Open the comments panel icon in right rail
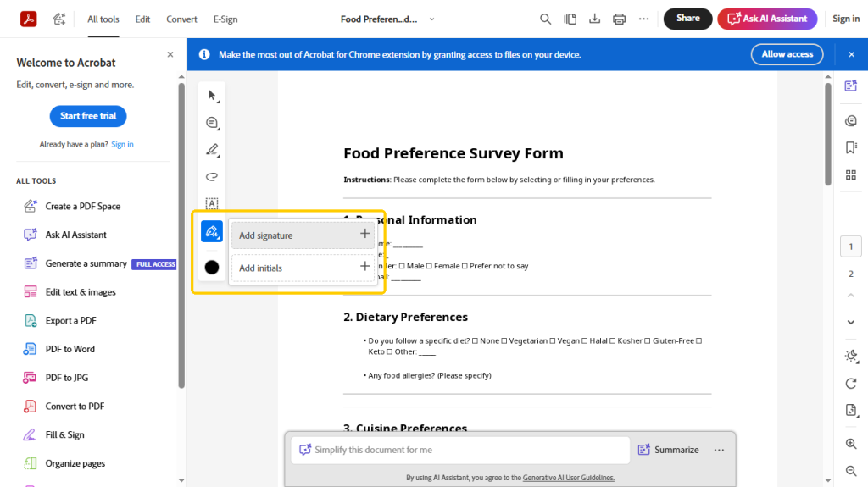Viewport: 868px width, 487px height. (x=851, y=120)
